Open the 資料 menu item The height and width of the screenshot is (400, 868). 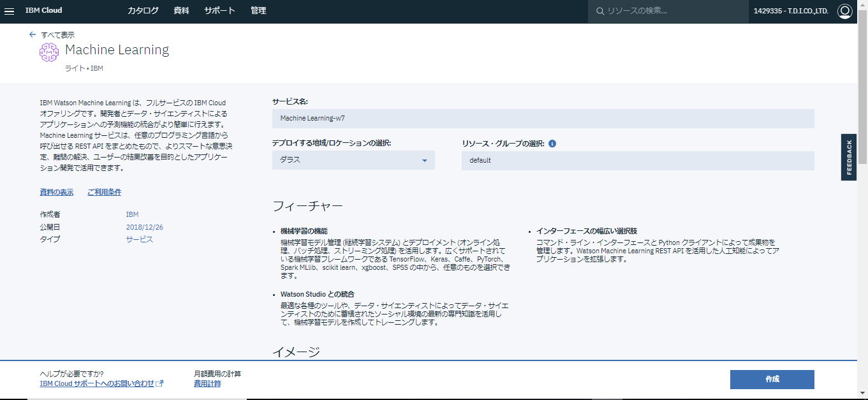pos(181,11)
